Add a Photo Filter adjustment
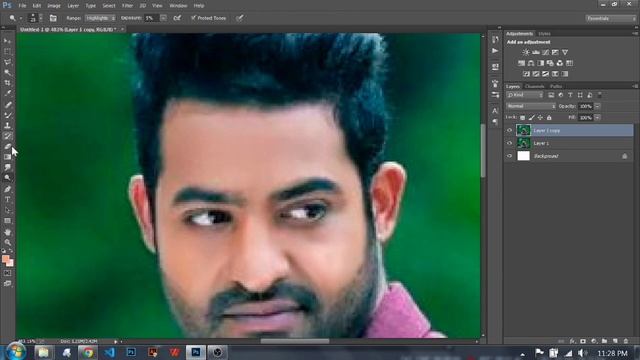 (550, 63)
